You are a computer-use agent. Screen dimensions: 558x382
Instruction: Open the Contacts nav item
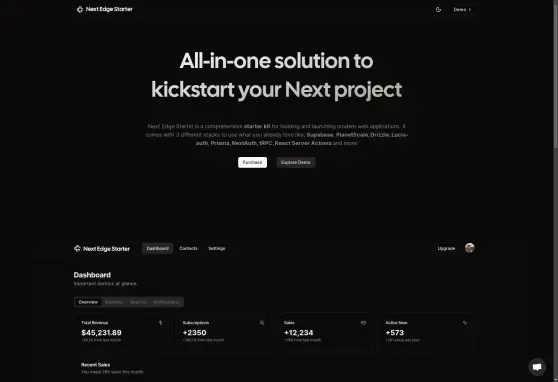188,248
